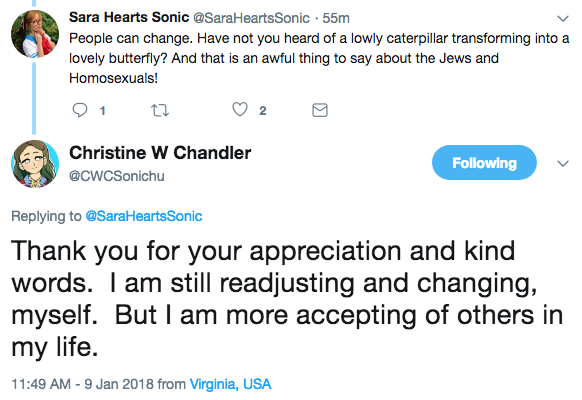Open the Sara Hearts Sonic display name

click(129, 17)
